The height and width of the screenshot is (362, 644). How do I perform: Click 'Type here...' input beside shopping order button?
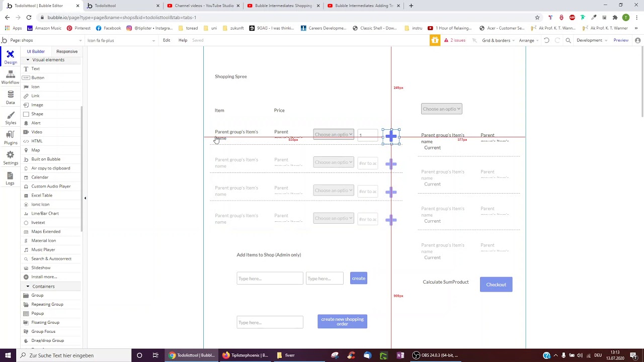click(270, 323)
